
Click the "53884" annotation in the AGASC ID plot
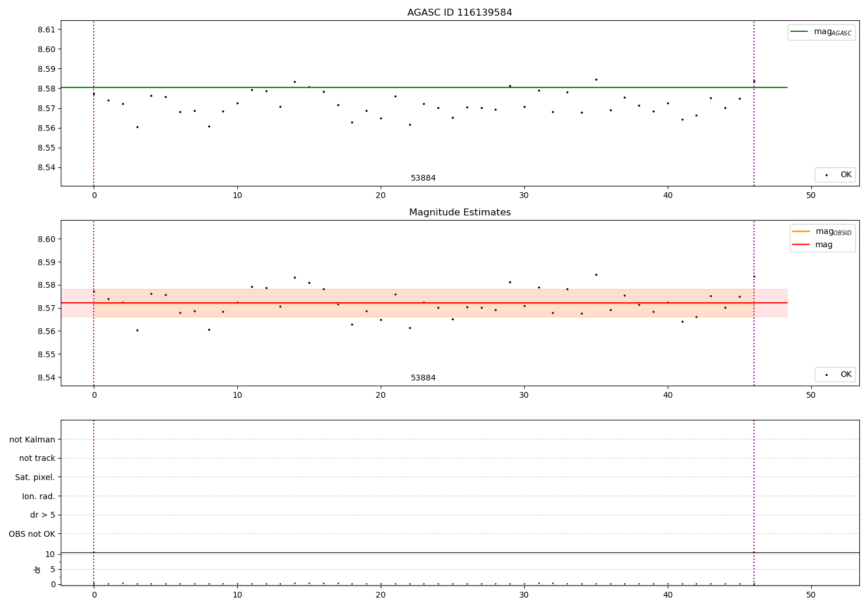tap(424, 178)
